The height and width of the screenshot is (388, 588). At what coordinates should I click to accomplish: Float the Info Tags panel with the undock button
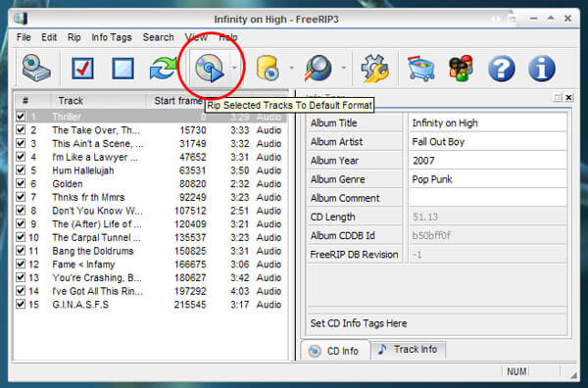pos(558,97)
